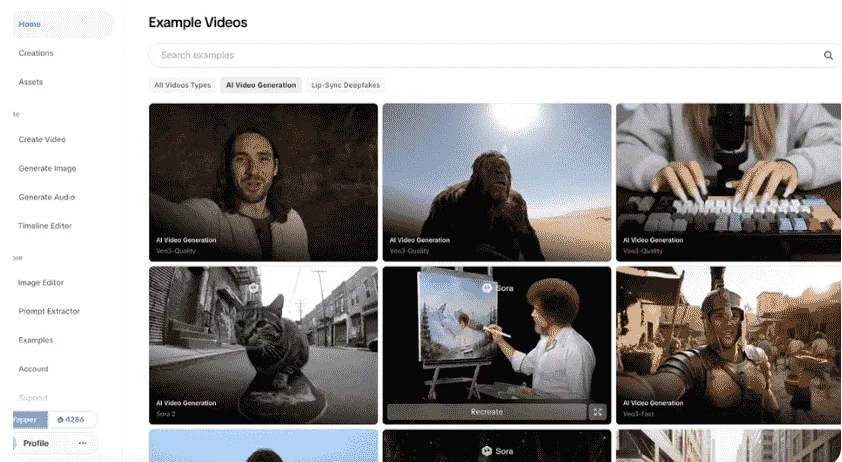Screen dimensions: 842x462
Task: Open Account settings
Action: coord(33,369)
